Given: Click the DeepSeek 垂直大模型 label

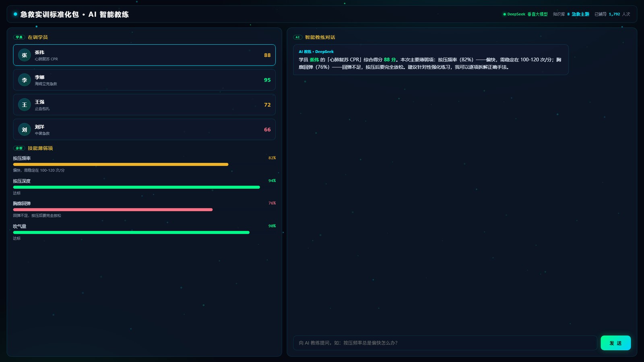Looking at the screenshot, I should pyautogui.click(x=527, y=14).
